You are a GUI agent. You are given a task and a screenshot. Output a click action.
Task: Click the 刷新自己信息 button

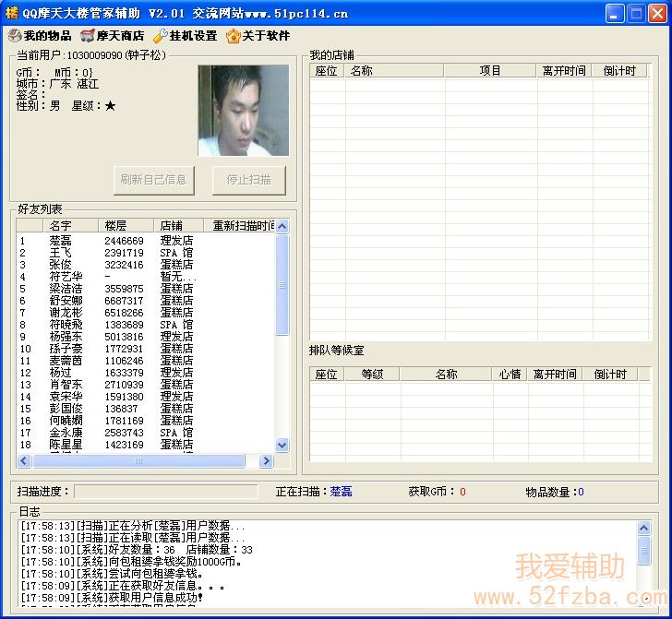click(x=154, y=180)
